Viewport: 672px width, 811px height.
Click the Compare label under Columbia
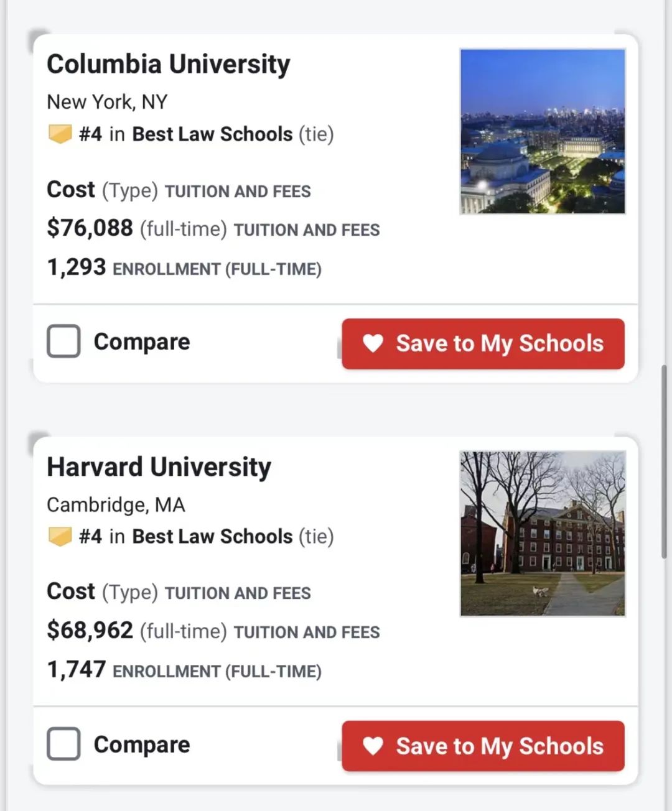[x=142, y=342]
